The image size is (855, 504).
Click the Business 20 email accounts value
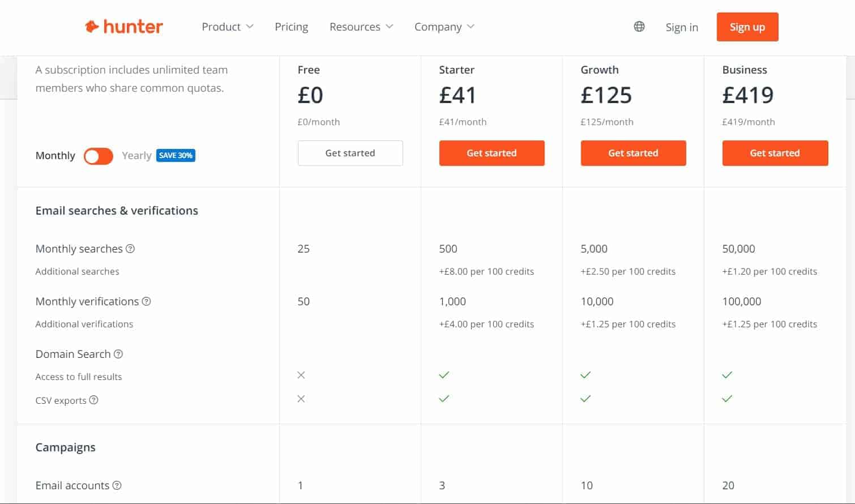728,485
